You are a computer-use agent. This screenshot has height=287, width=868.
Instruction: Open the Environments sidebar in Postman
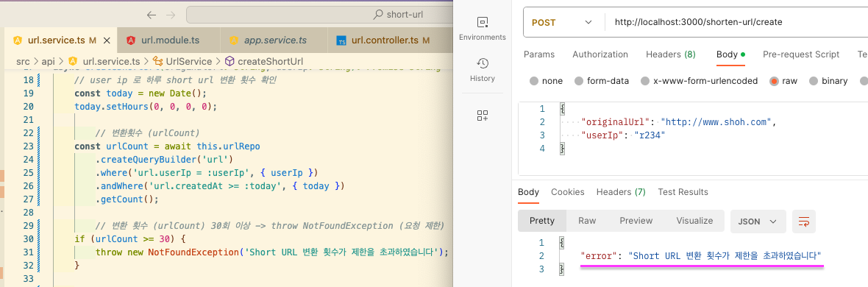point(482,29)
